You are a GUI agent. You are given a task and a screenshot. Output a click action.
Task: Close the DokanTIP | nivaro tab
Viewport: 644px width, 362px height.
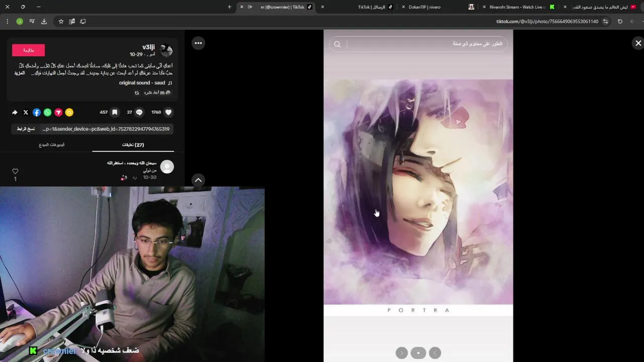click(404, 7)
